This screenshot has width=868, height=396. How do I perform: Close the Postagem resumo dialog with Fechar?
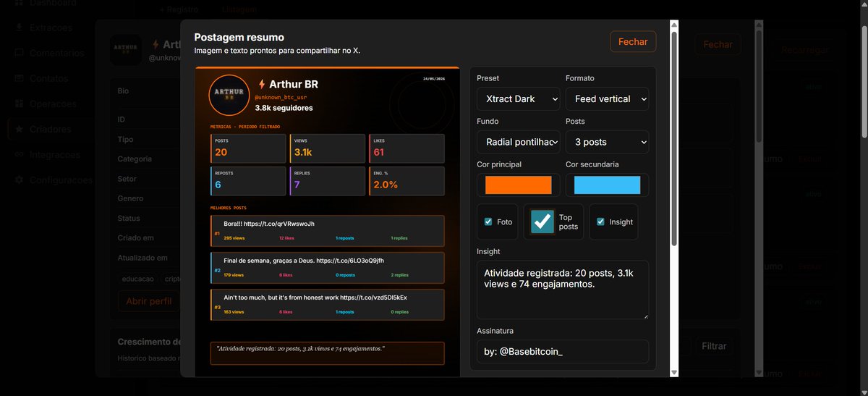[633, 42]
